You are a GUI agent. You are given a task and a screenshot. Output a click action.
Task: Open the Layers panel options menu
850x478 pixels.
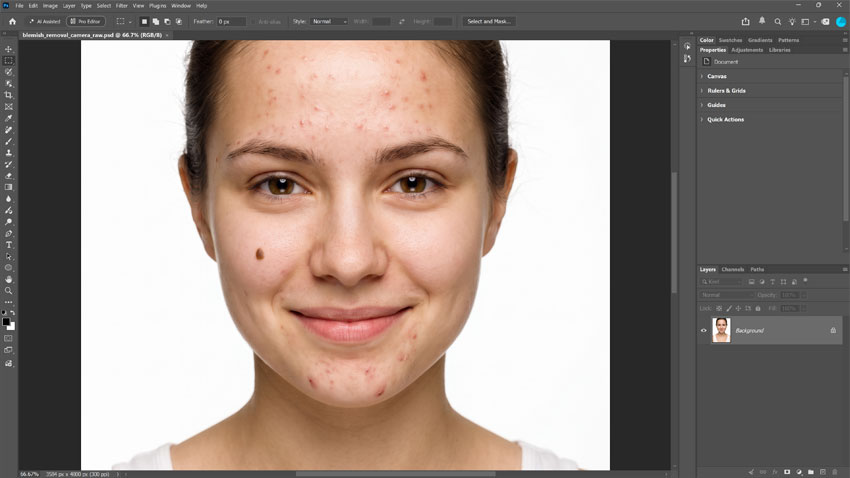(845, 269)
